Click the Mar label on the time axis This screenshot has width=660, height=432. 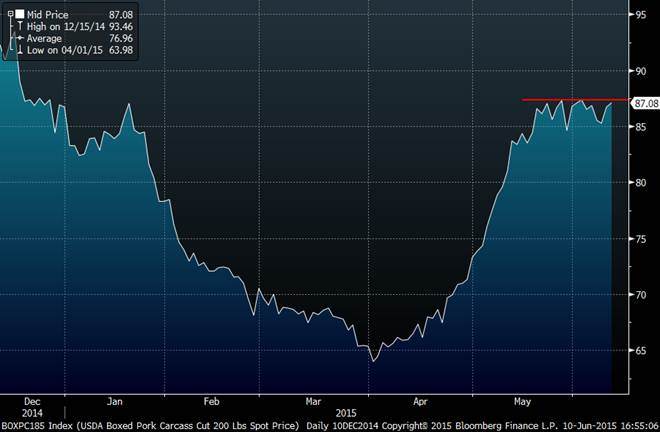[x=316, y=400]
